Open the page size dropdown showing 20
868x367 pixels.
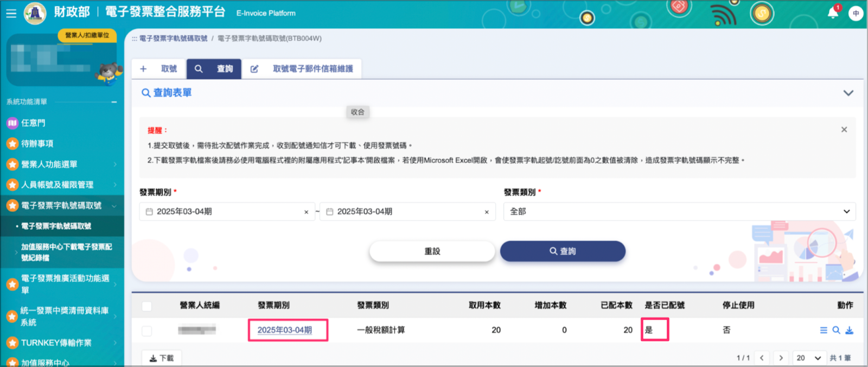tap(808, 358)
